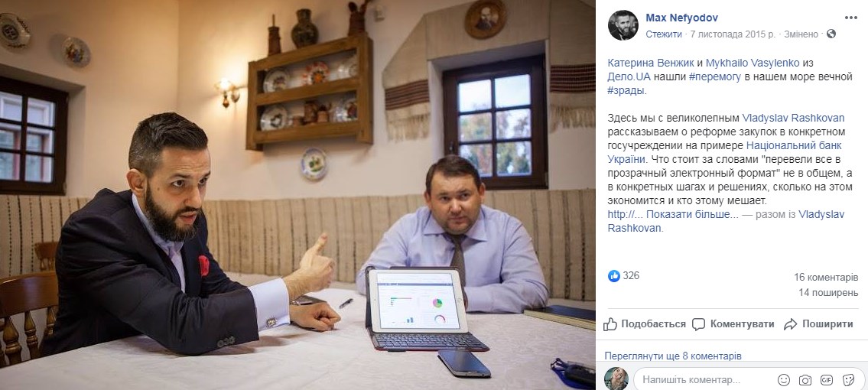Image resolution: width=868 pixels, height=390 pixels.
Task: Open the 16 коментарів list
Action: pos(826,277)
